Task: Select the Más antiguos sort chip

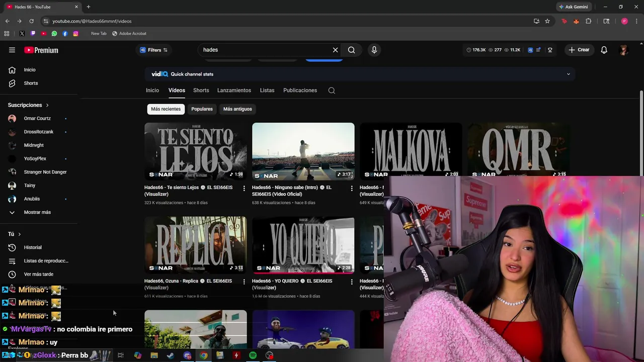Action: pyautogui.click(x=237, y=109)
